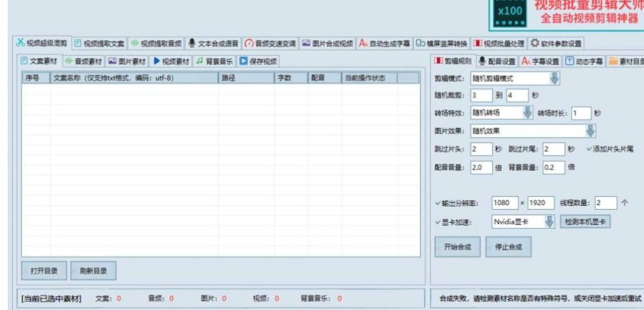Viewport: 644px width, 310px height.
Task: Click the 配音音量 field showing 2.0
Action: click(x=481, y=168)
